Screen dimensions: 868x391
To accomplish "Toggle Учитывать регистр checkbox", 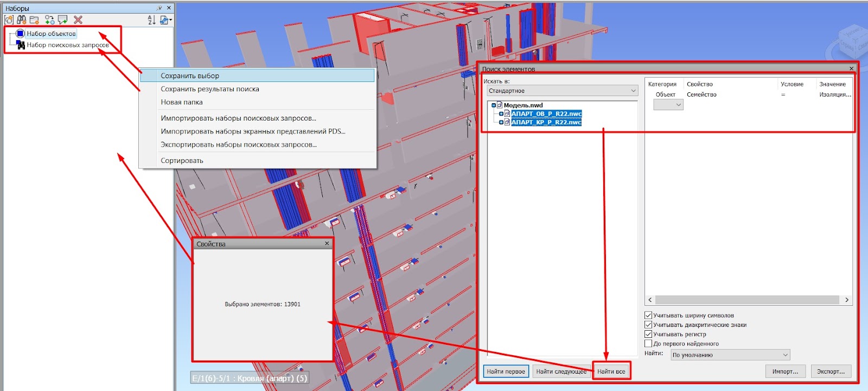I will (x=648, y=334).
